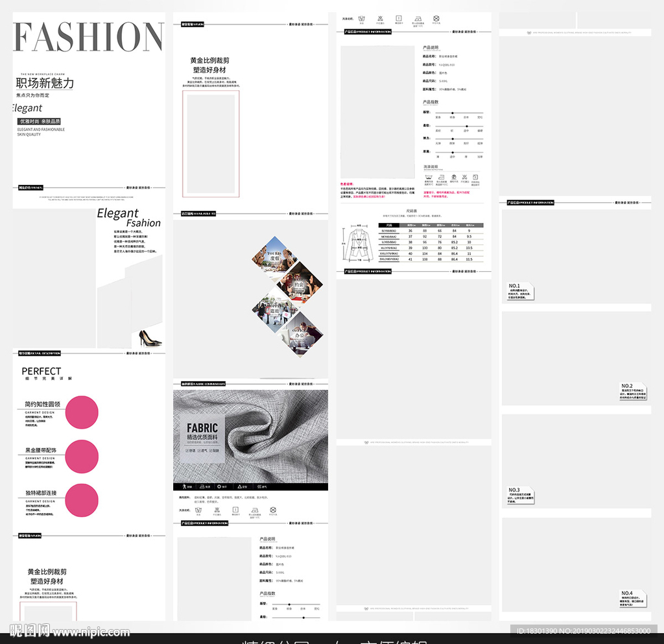Click the crossed-circle icon heading the third column
Screen dimensions: 664x644
[x=436, y=18]
